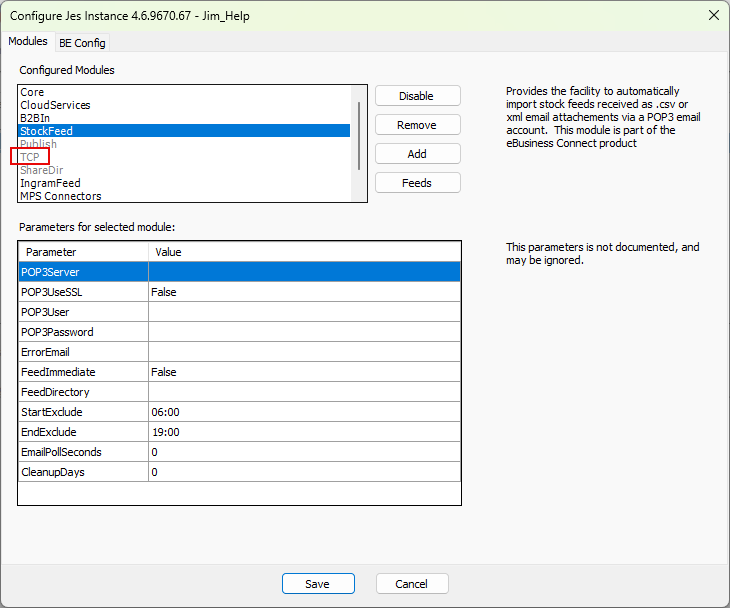The height and width of the screenshot is (608, 730).
Task: Click the FeedDirectory value cell
Action: pyautogui.click(x=304, y=392)
